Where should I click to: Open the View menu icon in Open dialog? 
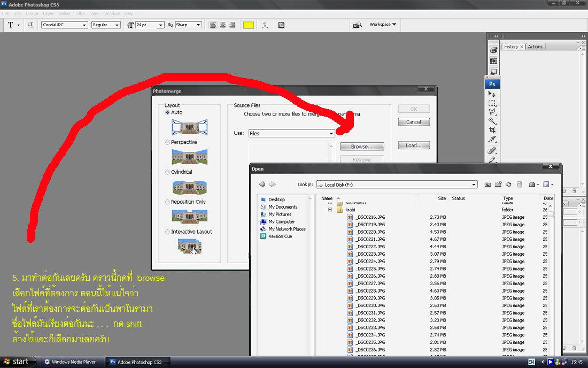coord(548,184)
